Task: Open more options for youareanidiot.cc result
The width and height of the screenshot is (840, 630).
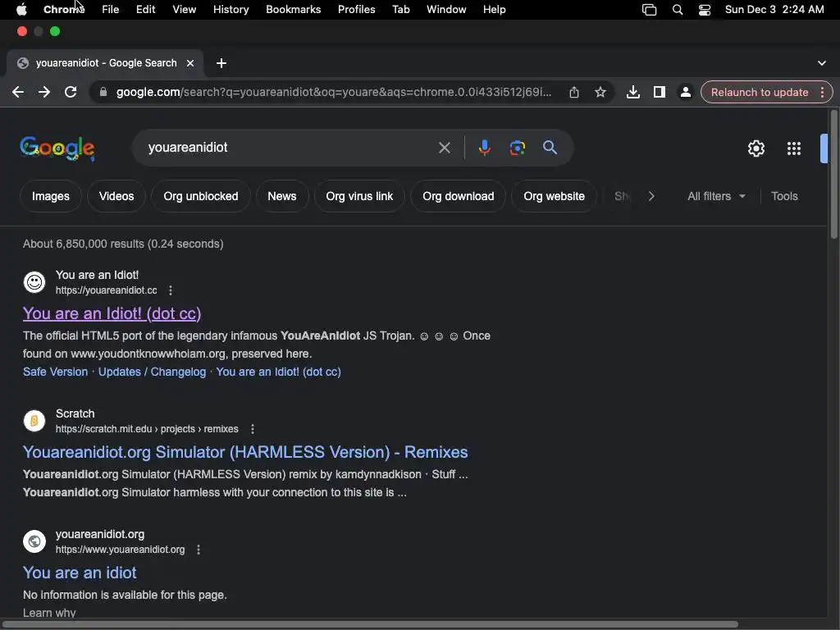Action: (x=171, y=290)
